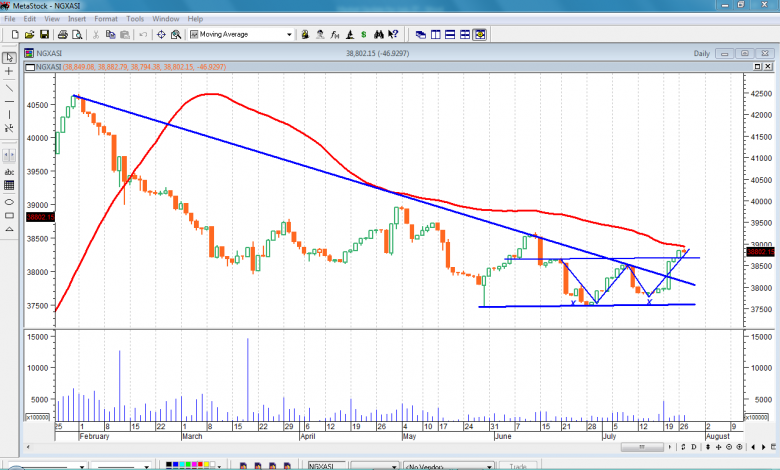Click the Save disk icon
Image resolution: width=780 pixels, height=470 pixels.
(x=44, y=34)
